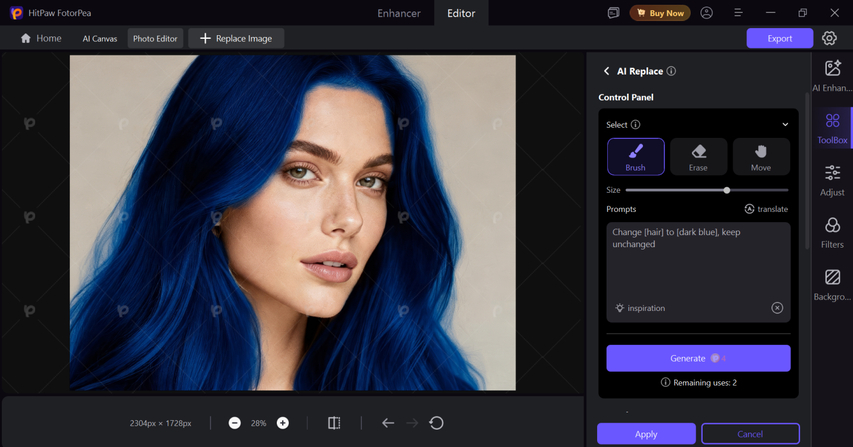Click the control panel vertical scrollbar
The height and width of the screenshot is (447, 853).
click(x=807, y=171)
